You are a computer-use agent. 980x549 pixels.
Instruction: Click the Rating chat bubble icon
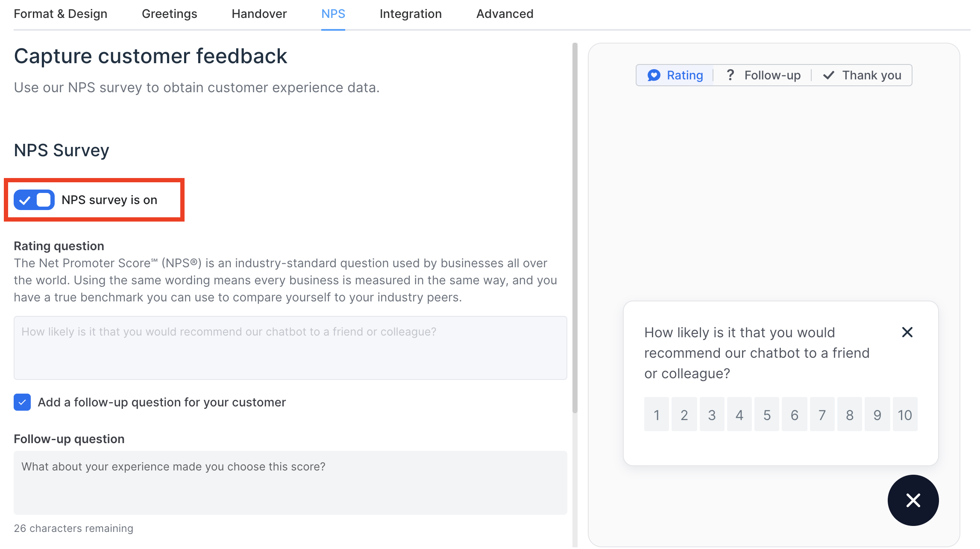(x=654, y=75)
